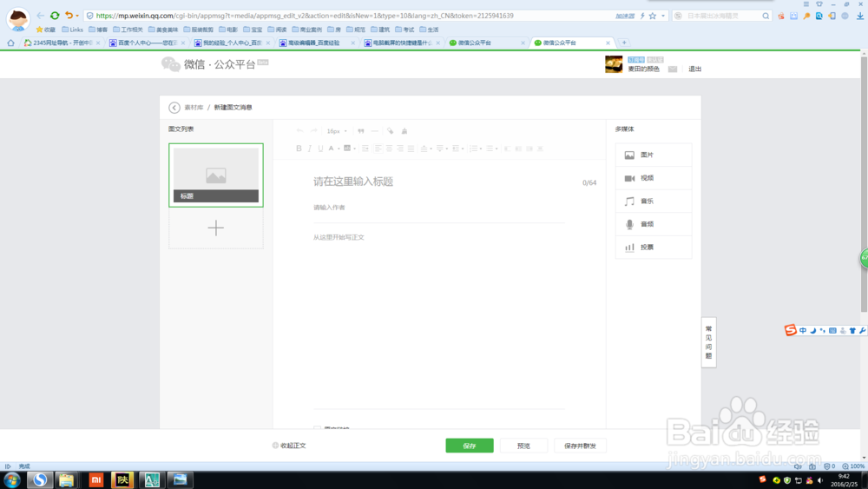
Task: Insert media via 音乐 option
Action: pyautogui.click(x=654, y=202)
